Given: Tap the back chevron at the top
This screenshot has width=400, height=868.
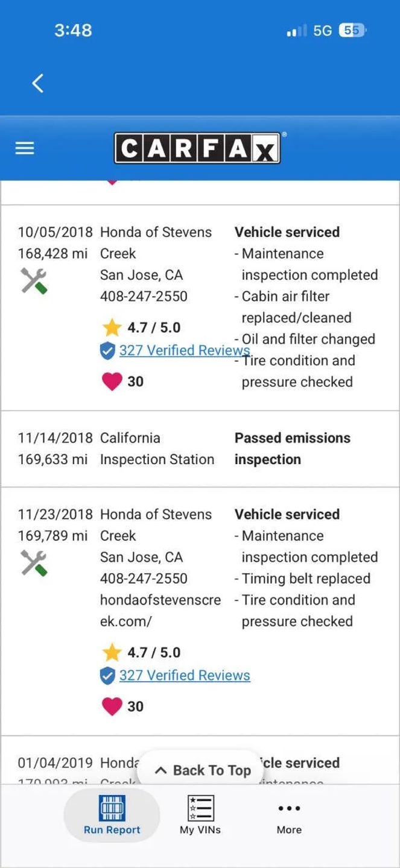Looking at the screenshot, I should click(37, 83).
